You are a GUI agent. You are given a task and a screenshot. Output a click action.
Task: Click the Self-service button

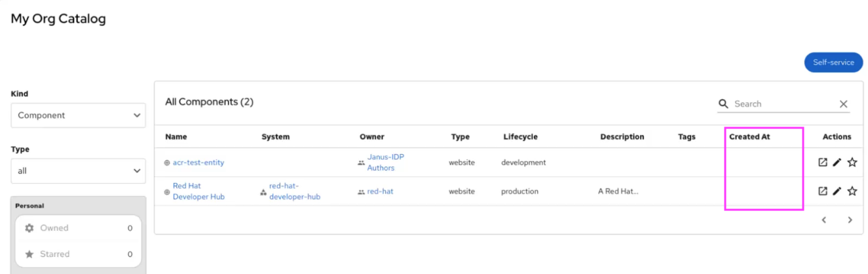click(833, 62)
